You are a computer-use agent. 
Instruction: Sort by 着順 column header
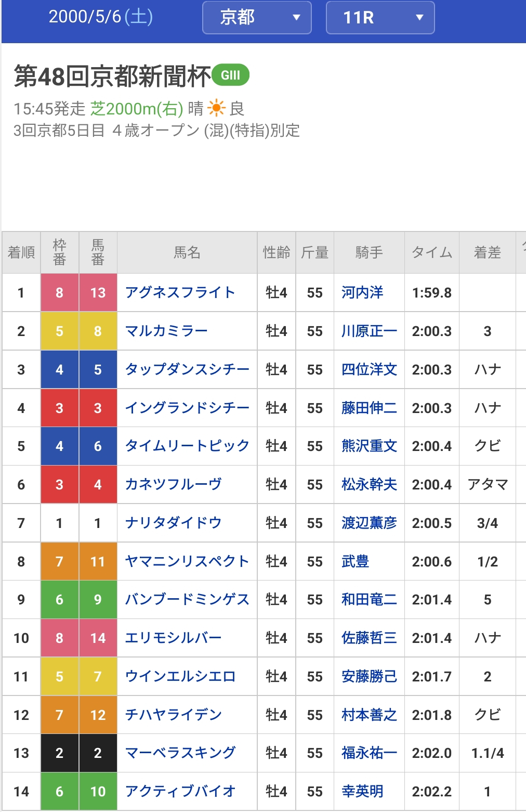click(21, 253)
